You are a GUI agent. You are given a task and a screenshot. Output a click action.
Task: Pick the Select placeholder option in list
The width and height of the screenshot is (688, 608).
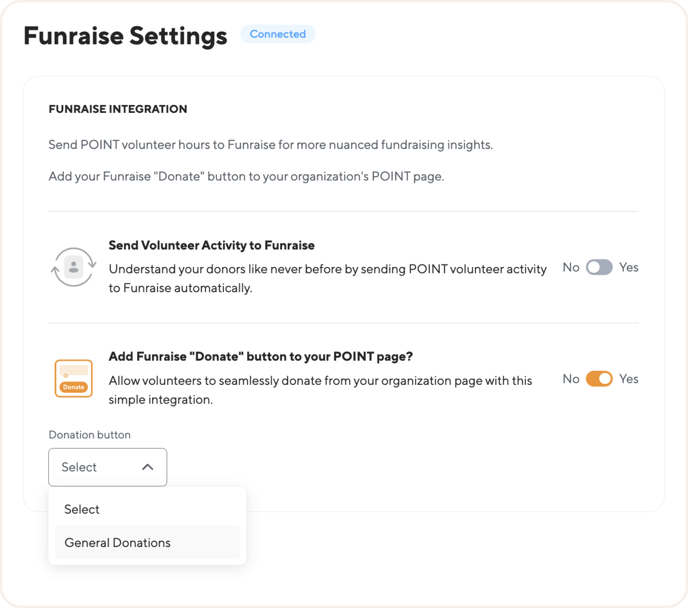(147, 509)
